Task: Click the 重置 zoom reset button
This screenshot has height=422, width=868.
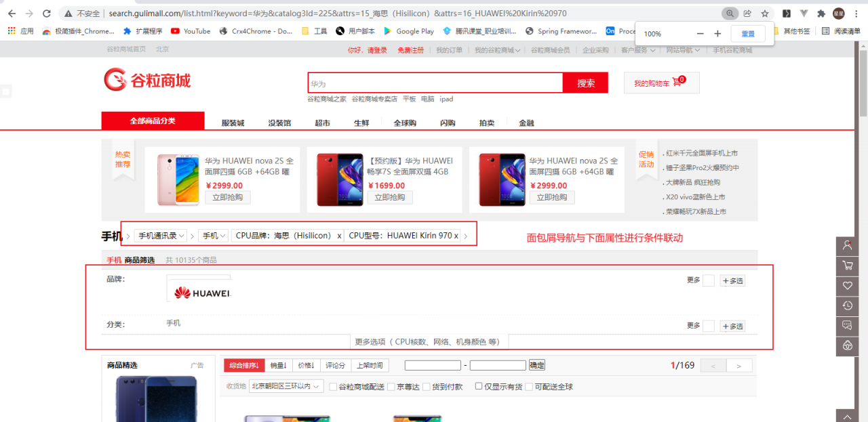Action: (x=748, y=34)
